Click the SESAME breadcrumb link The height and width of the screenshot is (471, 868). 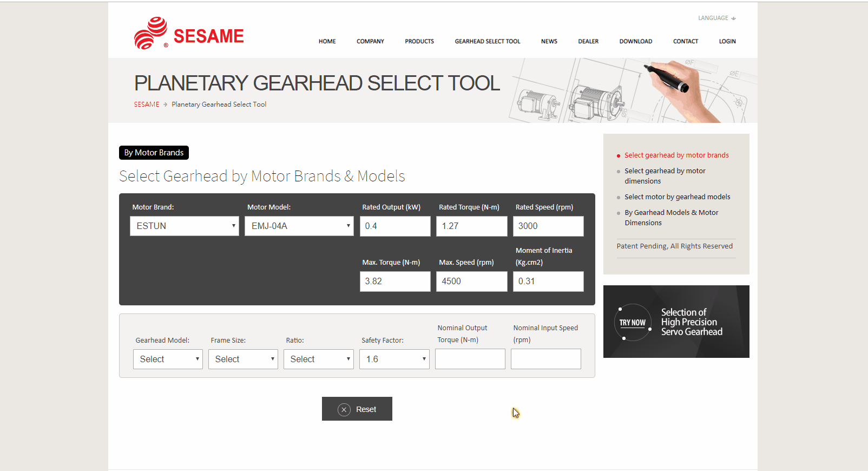[x=147, y=104]
